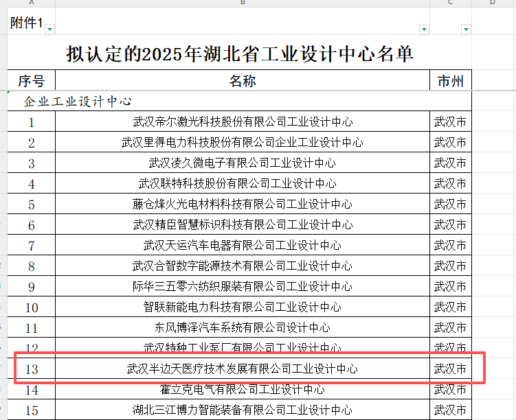Image resolution: width=516 pixels, height=420 pixels.
Task: Select the 藤仓烽火光电材料科技 cell
Action: [x=243, y=205]
